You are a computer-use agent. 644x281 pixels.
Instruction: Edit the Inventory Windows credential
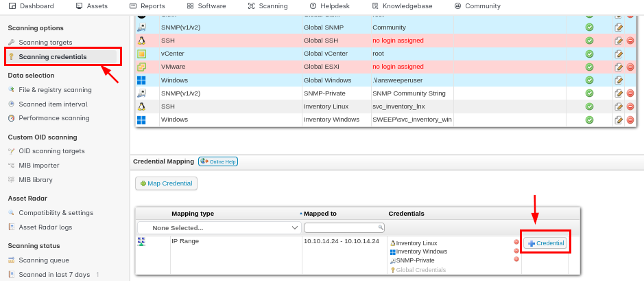coord(619,120)
